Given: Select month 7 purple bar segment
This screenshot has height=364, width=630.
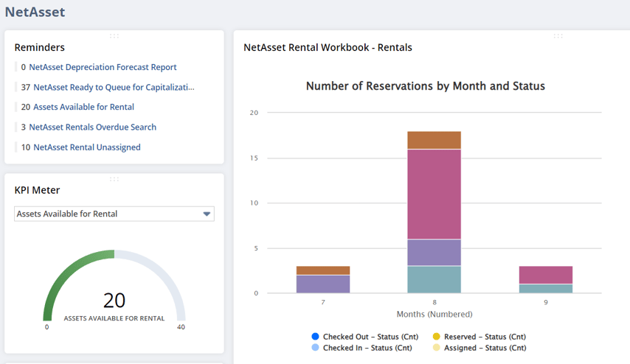Looking at the screenshot, I should [x=323, y=284].
